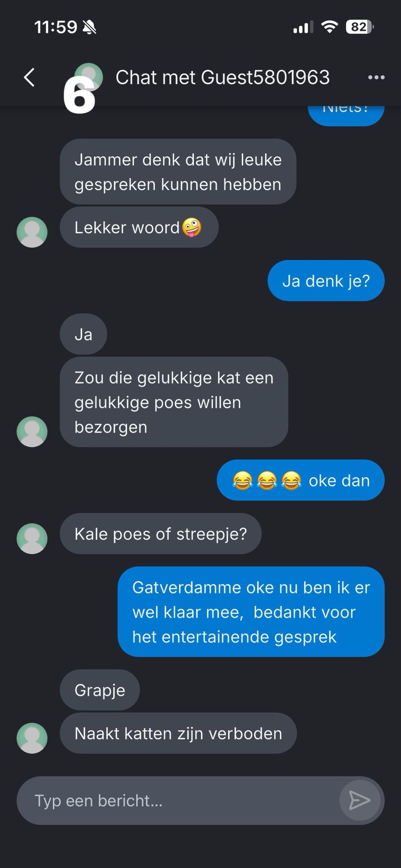Tap avatar beside 'Naakt katten zijn verboden'
This screenshot has width=401, height=868.
point(32,738)
